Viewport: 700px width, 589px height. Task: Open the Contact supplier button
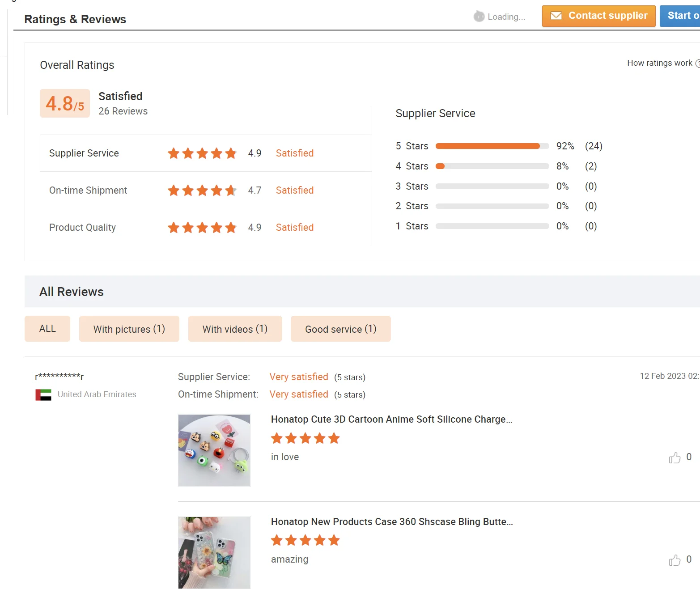coord(599,16)
